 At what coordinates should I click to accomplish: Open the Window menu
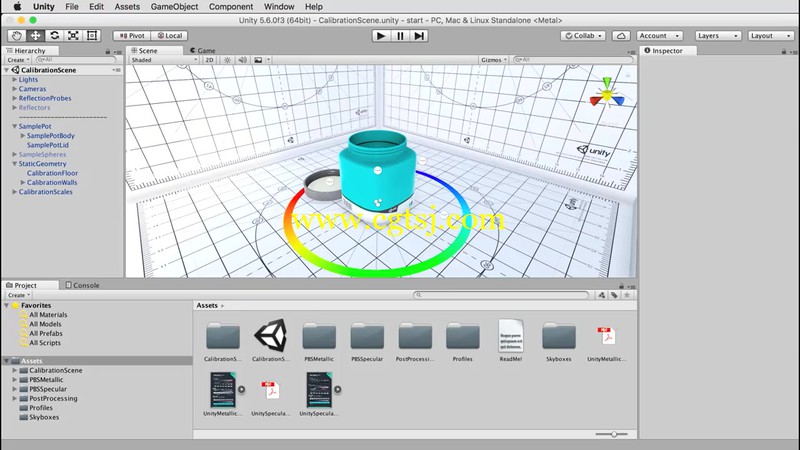[279, 7]
